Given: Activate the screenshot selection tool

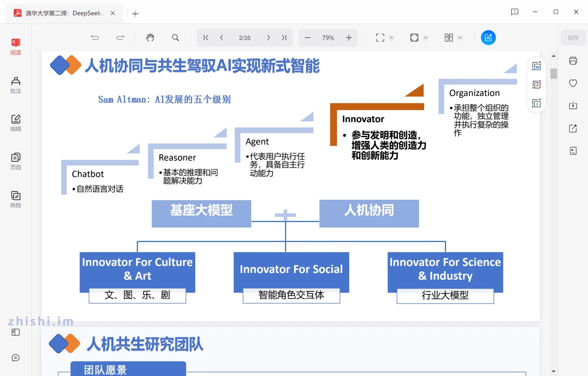Looking at the screenshot, I should [x=380, y=38].
